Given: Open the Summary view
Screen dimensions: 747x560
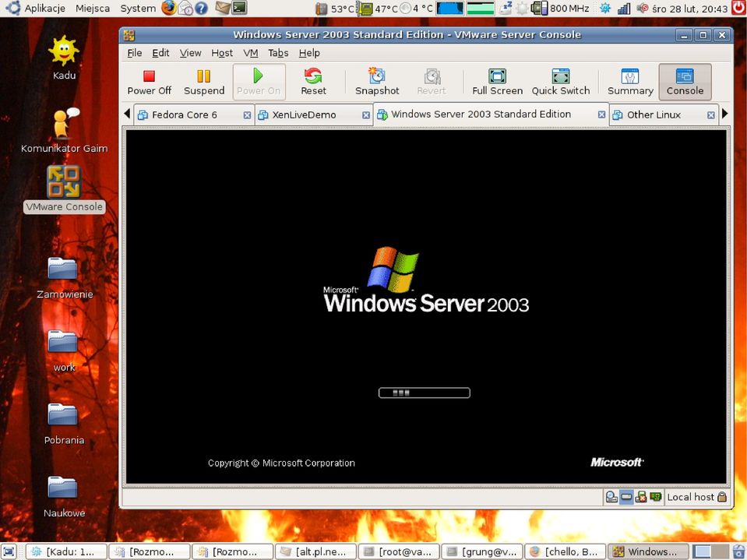Looking at the screenshot, I should point(630,83).
